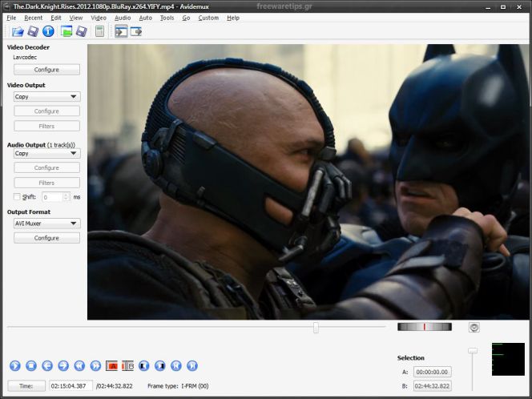Go to the next frame arrow
The width and height of the screenshot is (532, 399).
click(63, 365)
